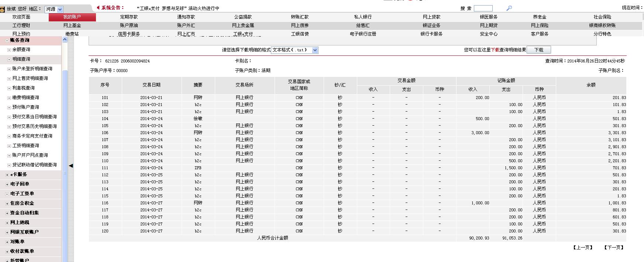Open the 地区 region dropdown showing 河源
This screenshot has height=262, width=644.
(54, 9)
